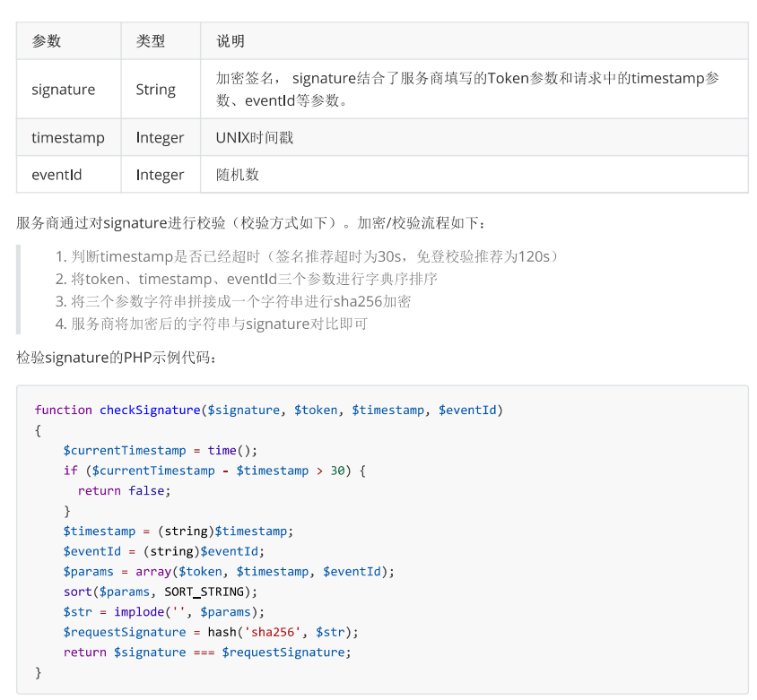Click step 1 about timestamp timeout
This screenshot has height=700, width=757.
tap(307, 256)
